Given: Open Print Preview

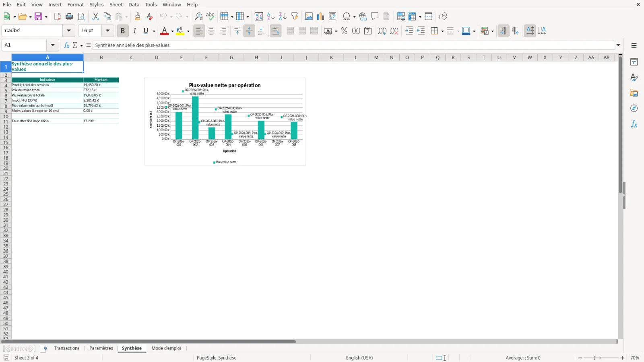Looking at the screenshot, I should (81, 16).
